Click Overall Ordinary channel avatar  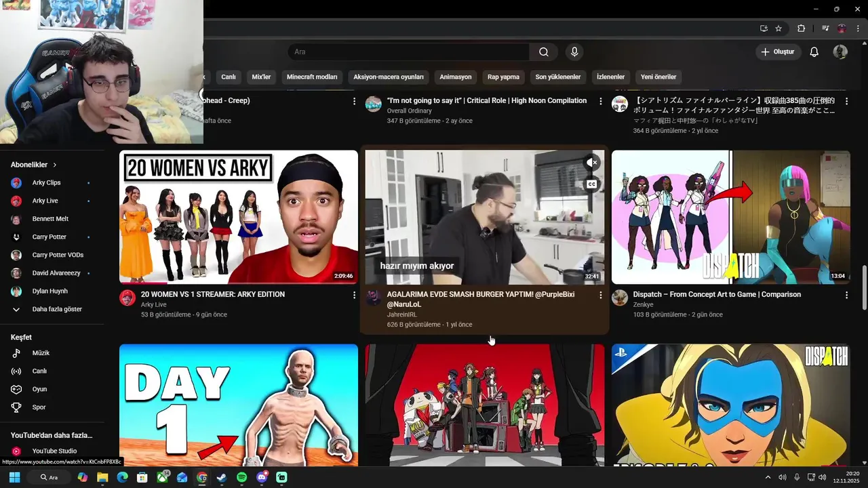(x=374, y=104)
